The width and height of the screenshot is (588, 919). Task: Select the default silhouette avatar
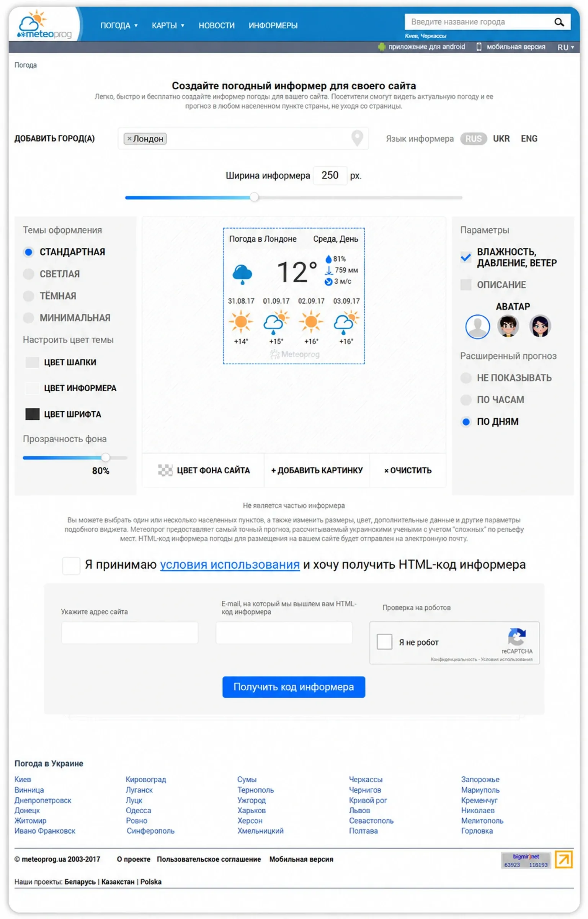pyautogui.click(x=477, y=327)
